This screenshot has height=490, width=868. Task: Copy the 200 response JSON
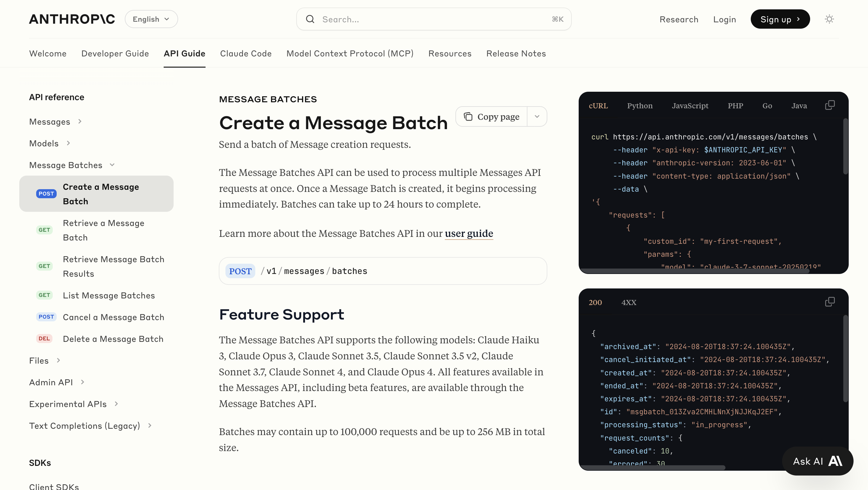(830, 302)
